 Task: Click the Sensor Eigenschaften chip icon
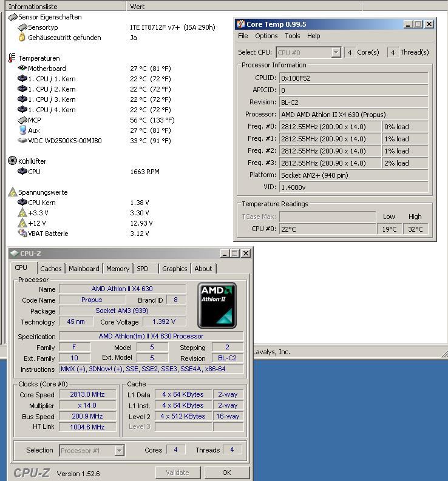[13, 17]
